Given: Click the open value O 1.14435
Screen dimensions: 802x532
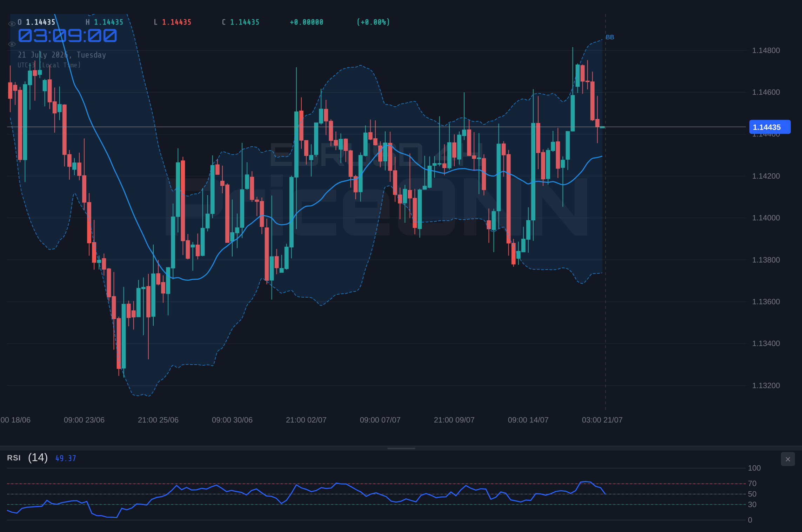Looking at the screenshot, I should (x=36, y=22).
